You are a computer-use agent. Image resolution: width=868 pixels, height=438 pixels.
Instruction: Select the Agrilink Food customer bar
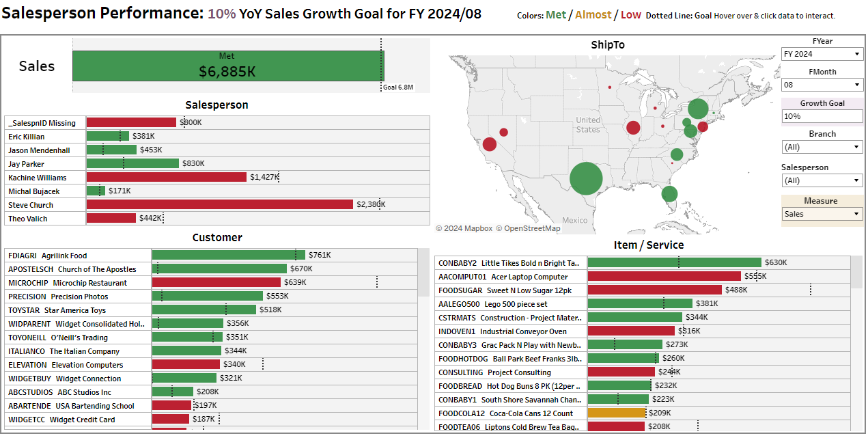coord(228,255)
